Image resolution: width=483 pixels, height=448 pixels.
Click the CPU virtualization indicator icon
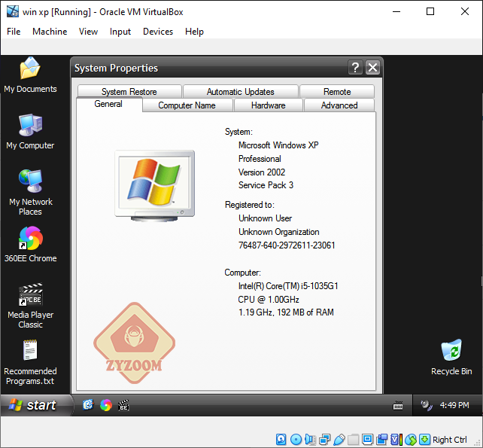[396, 440]
